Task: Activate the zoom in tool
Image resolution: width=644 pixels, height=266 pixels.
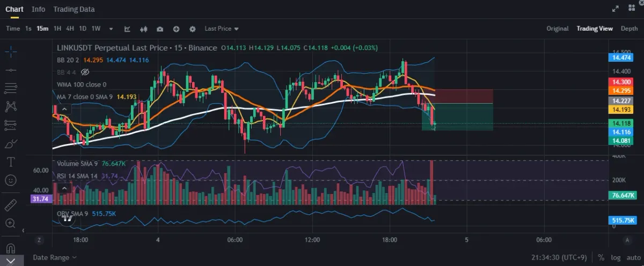Action: tap(11, 223)
